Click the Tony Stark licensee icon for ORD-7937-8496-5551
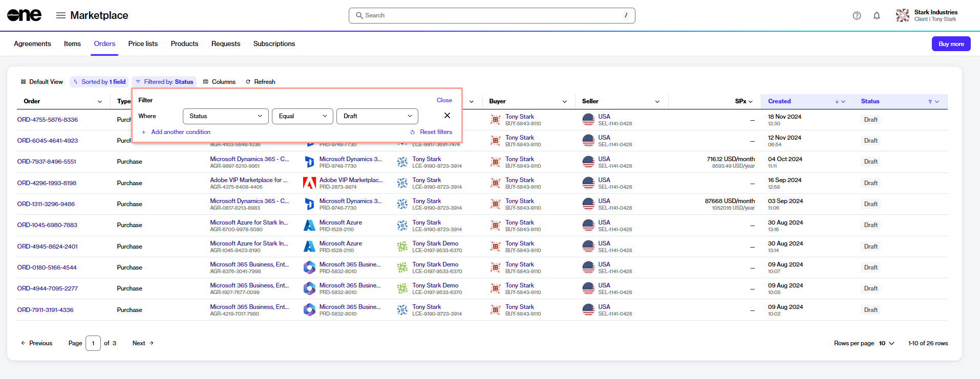 (x=402, y=162)
